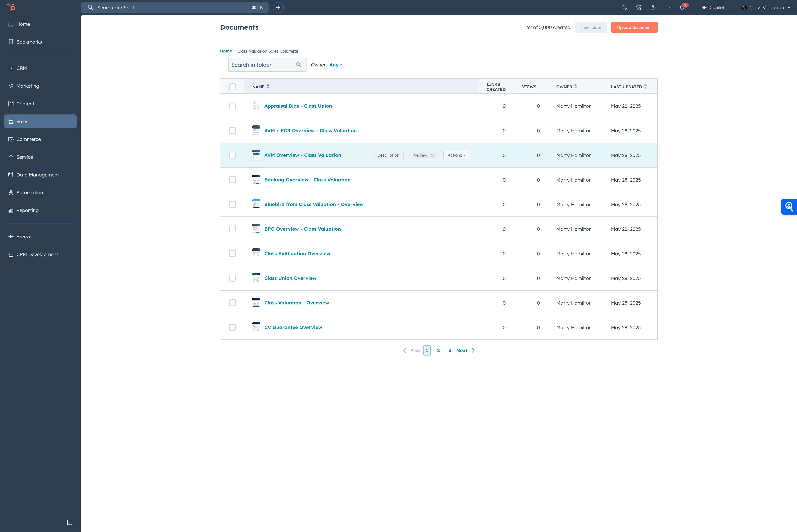
Task: Open the settings gear icon
Action: 667,8
